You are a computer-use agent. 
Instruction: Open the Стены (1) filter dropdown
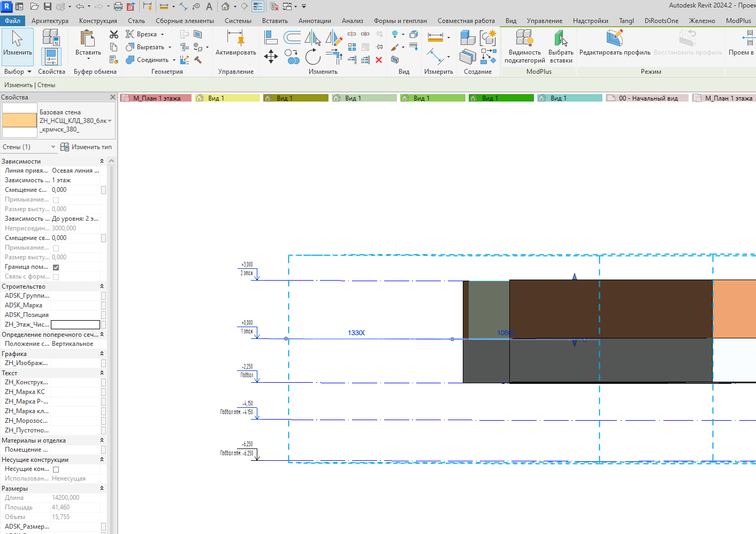pyautogui.click(x=53, y=147)
